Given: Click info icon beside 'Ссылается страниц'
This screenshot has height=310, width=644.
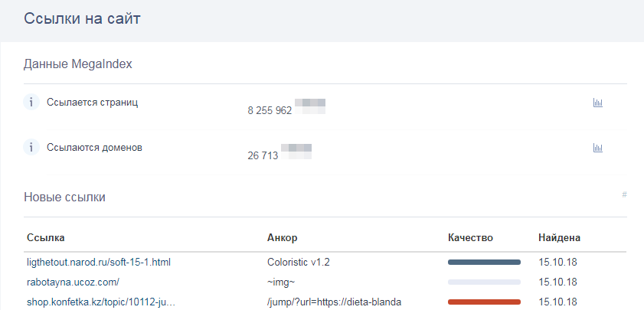Looking at the screenshot, I should 31,102.
